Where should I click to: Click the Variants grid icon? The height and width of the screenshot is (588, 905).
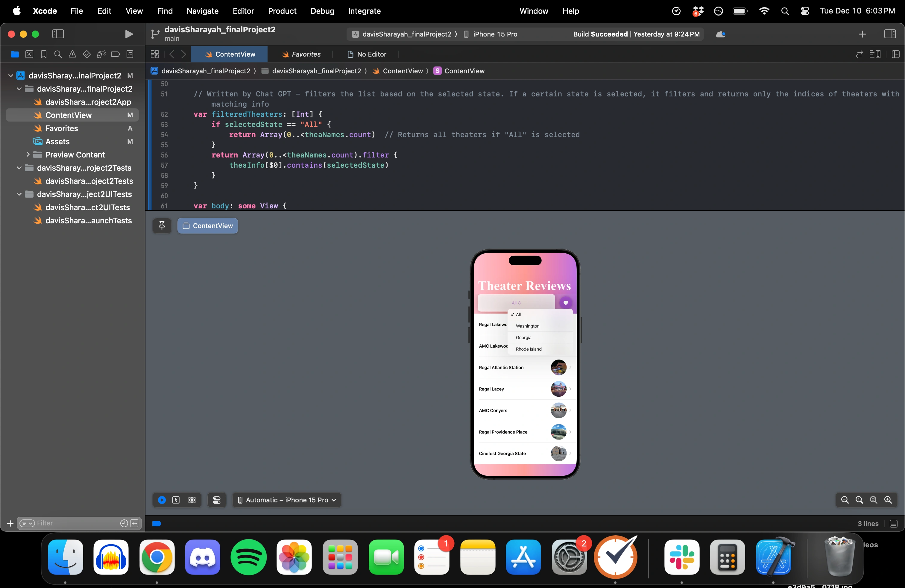click(x=192, y=500)
